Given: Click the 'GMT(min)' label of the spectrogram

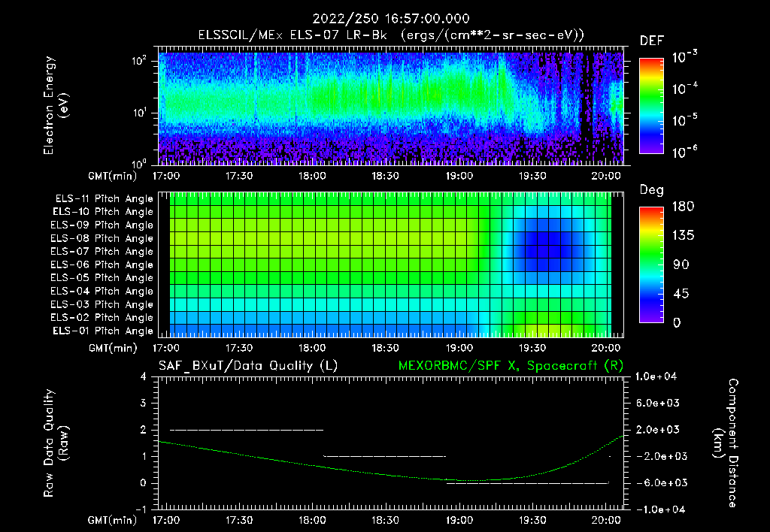Looking at the screenshot, I should tap(112, 176).
